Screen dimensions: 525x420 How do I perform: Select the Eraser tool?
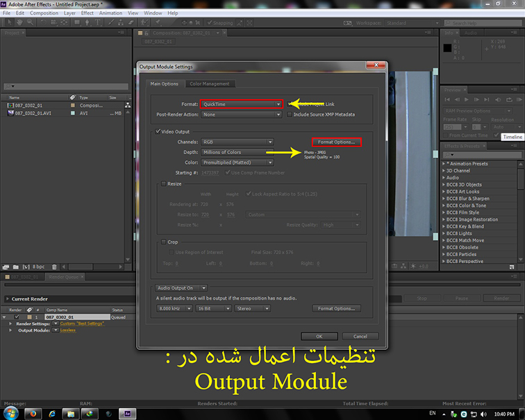(x=131, y=22)
